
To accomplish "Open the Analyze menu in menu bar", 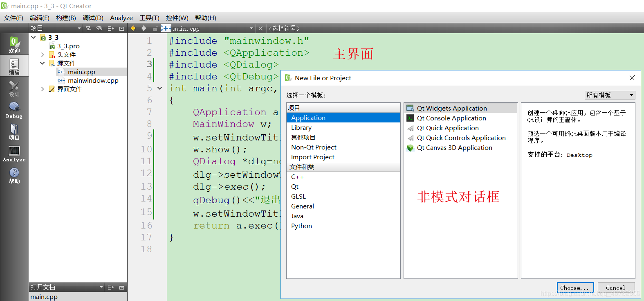I will tap(121, 18).
